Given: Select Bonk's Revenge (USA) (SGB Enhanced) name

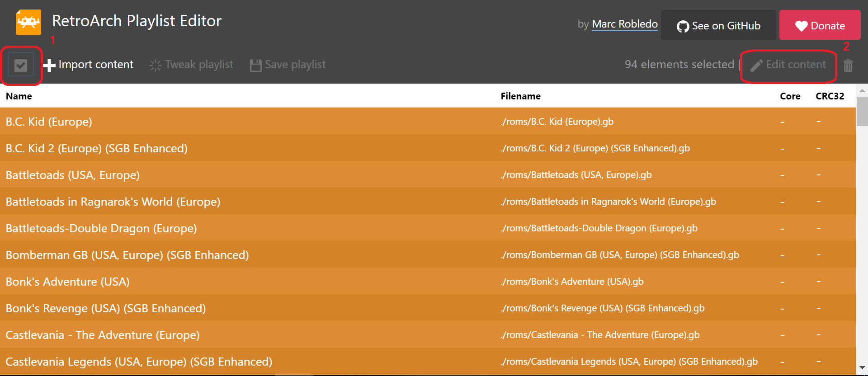Looking at the screenshot, I should [x=106, y=308].
